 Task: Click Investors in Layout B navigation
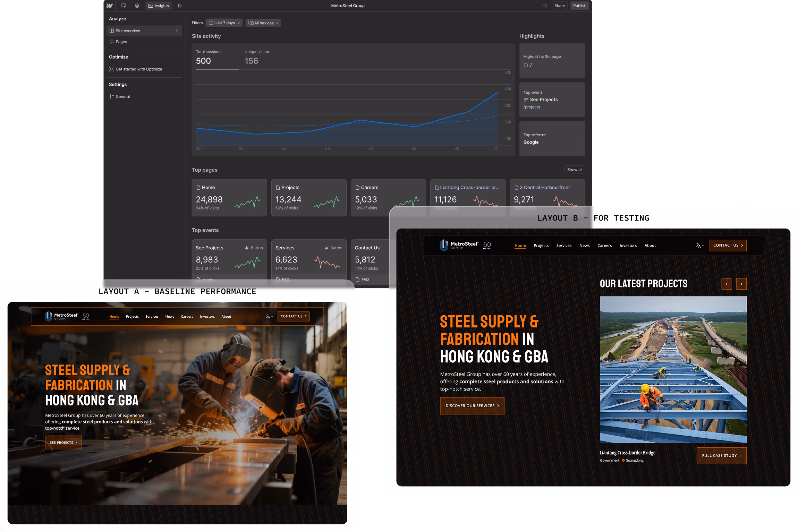click(x=628, y=246)
